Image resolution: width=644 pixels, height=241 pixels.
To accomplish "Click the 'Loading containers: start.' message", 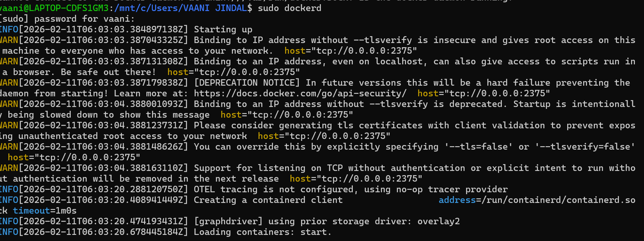I will tap(262, 232).
